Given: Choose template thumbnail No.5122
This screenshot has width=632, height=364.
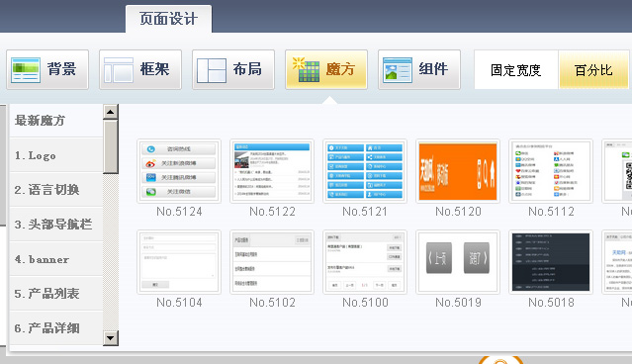Looking at the screenshot, I should [x=272, y=171].
